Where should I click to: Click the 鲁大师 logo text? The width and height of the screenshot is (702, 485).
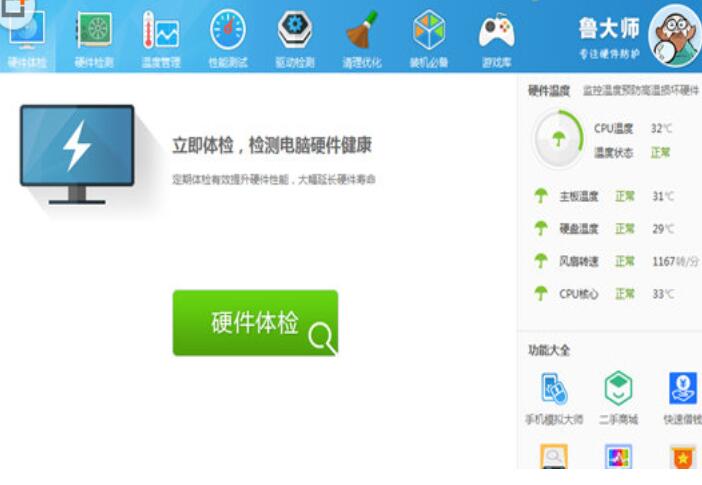point(609,29)
